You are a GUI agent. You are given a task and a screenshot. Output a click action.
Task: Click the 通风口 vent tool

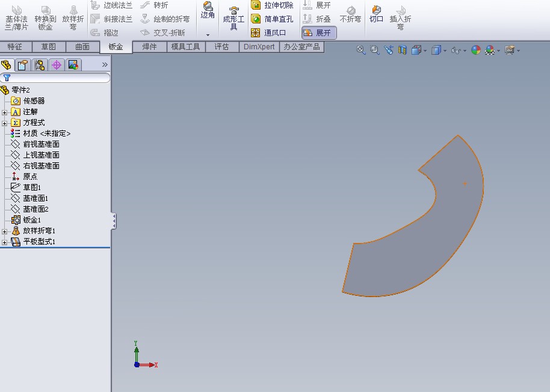269,33
